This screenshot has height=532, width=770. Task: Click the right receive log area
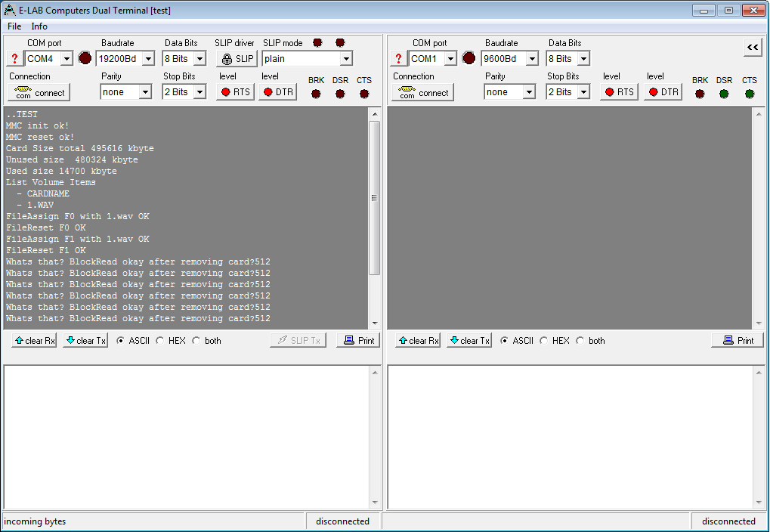click(x=570, y=218)
